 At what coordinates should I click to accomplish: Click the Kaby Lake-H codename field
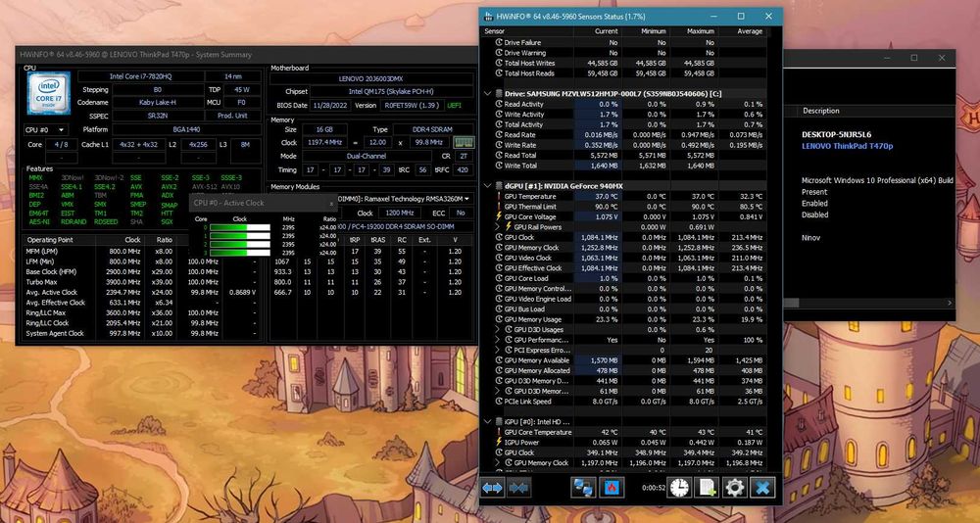click(x=158, y=103)
